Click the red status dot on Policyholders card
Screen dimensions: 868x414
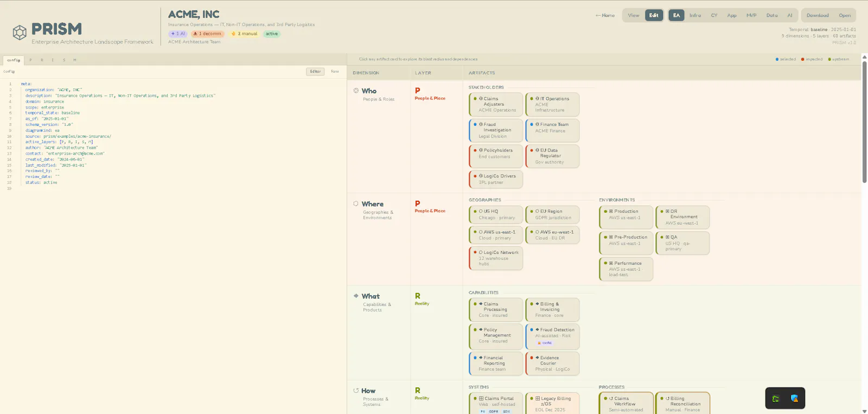point(475,150)
